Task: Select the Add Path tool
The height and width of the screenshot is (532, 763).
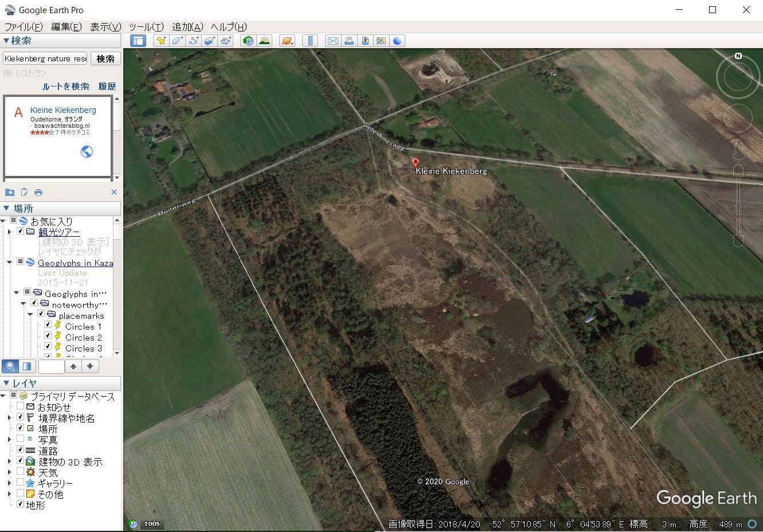Action: (x=193, y=41)
